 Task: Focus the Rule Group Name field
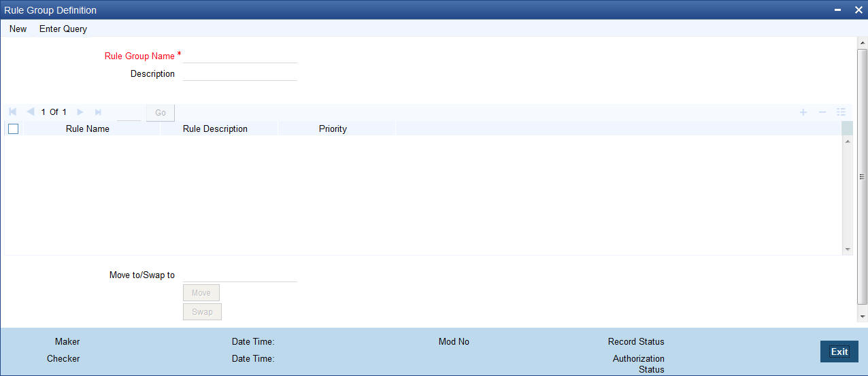(x=240, y=56)
